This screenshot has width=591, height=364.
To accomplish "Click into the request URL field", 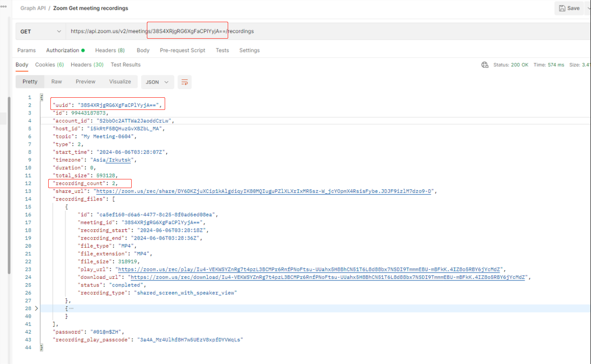I will [328, 31].
